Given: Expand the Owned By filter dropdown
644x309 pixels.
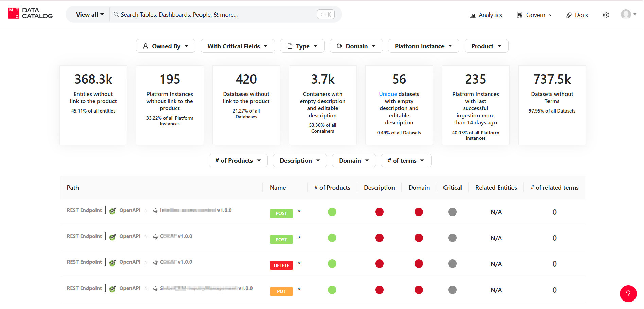Looking at the screenshot, I should (166, 46).
